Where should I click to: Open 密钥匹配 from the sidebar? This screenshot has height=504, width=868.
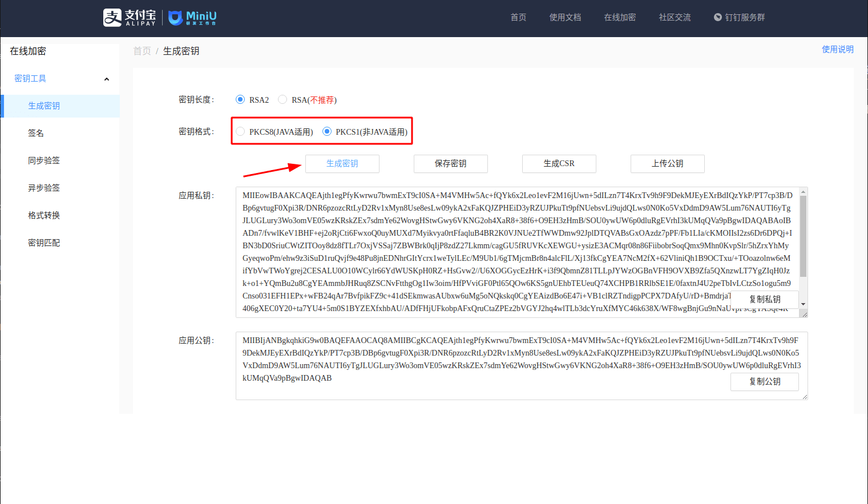tap(44, 242)
